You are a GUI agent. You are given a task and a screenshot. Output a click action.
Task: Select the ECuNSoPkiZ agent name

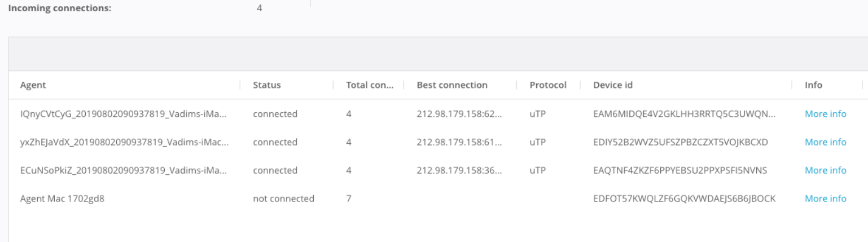coord(123,170)
